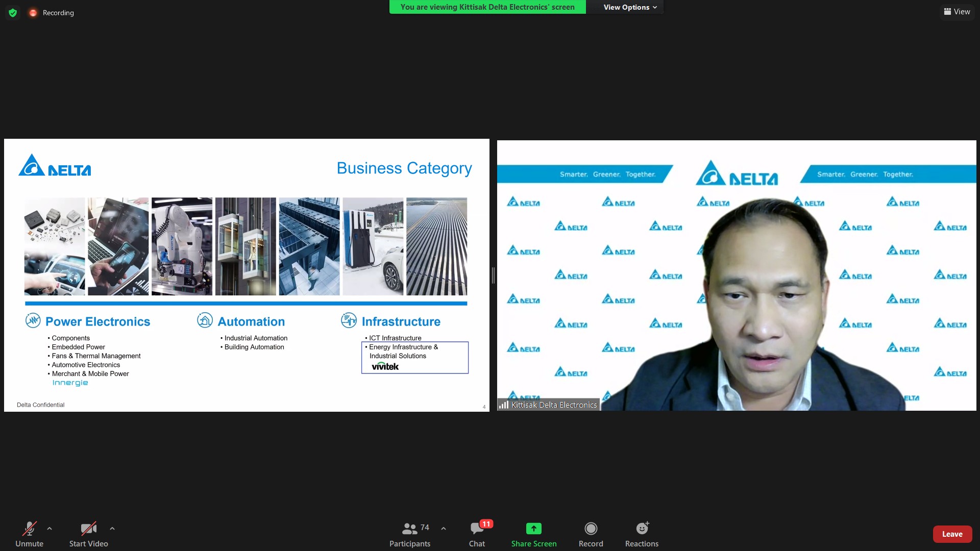
Task: Start Video with the camera icon
Action: (88, 534)
